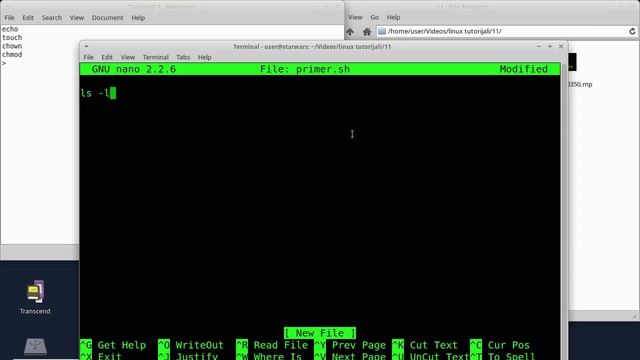Click the File Manager location path field
Screen dimensions: 640x360
coord(506,31)
